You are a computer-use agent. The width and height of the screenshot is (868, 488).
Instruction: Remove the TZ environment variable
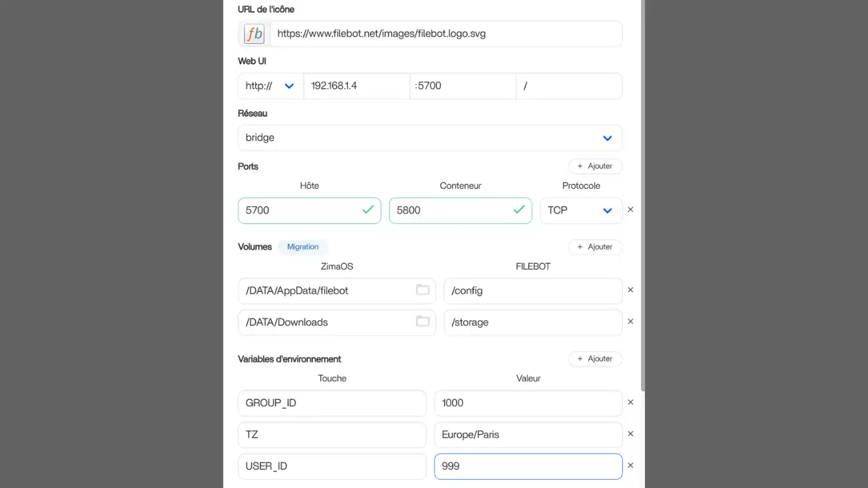pyautogui.click(x=630, y=434)
